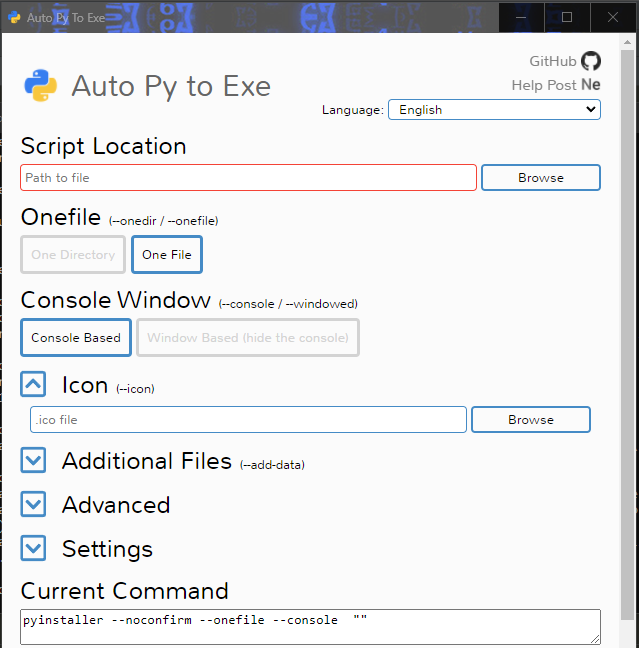
Task: Select the One Directory option
Action: [73, 255]
